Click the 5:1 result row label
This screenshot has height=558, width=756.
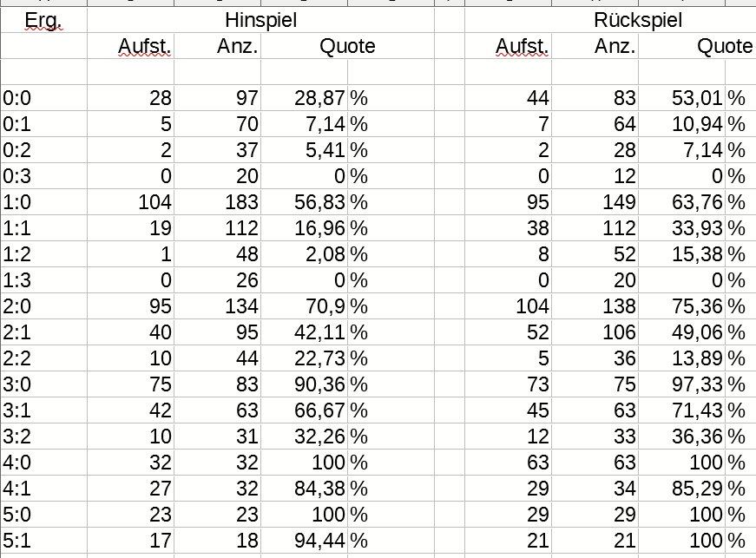point(43,541)
